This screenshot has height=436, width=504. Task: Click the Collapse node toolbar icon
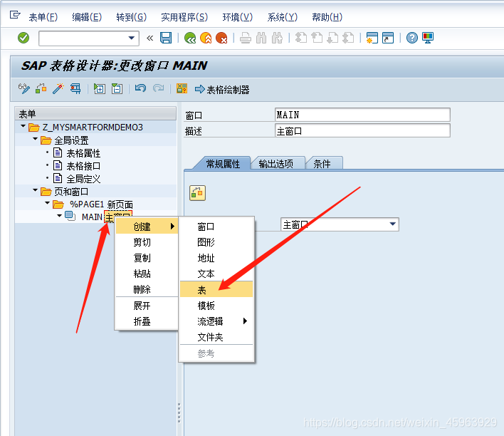117,88
